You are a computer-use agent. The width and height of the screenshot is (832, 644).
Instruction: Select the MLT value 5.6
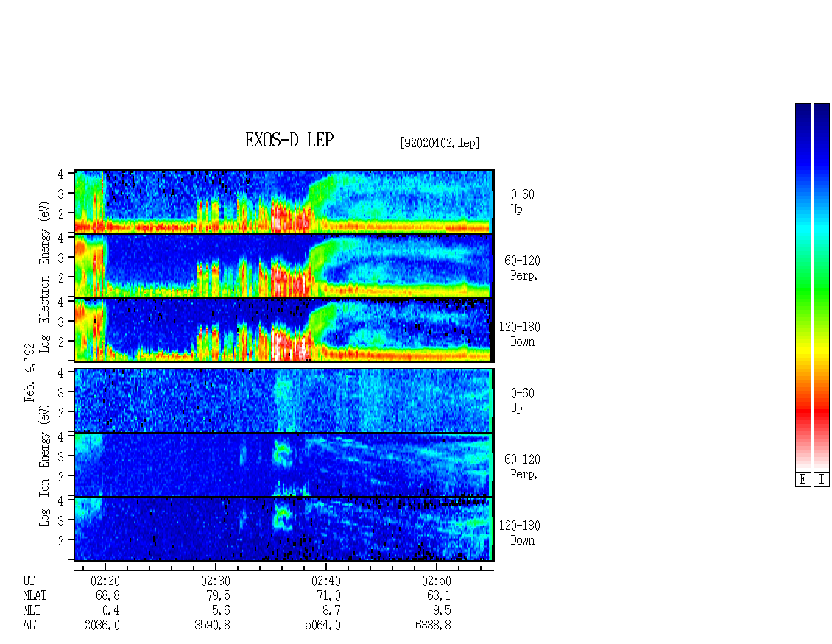[222, 611]
